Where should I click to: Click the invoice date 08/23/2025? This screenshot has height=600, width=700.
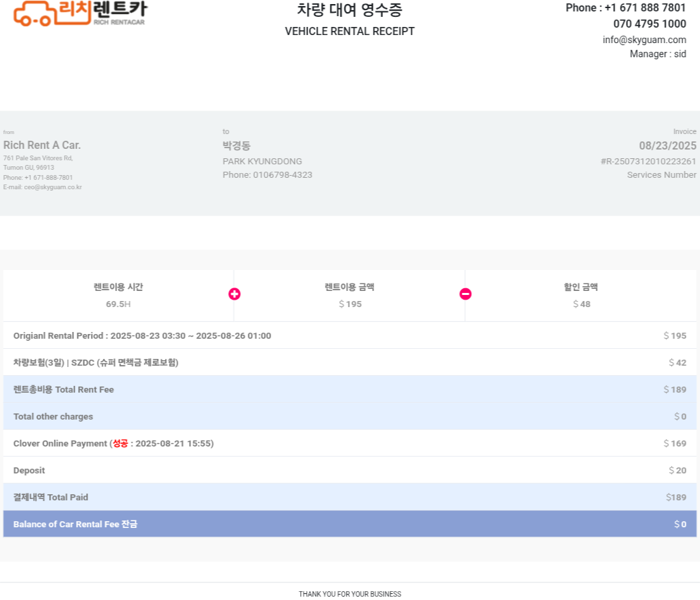pyautogui.click(x=668, y=145)
